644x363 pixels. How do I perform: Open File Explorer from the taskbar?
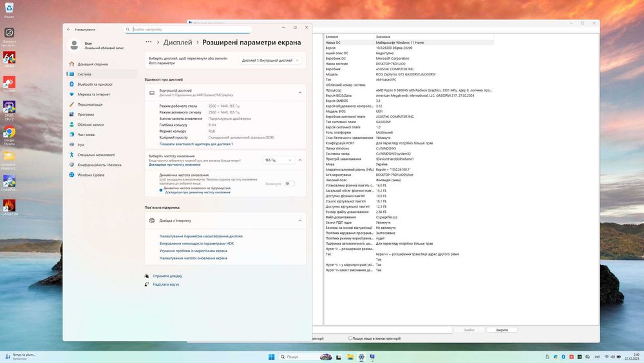(350, 357)
